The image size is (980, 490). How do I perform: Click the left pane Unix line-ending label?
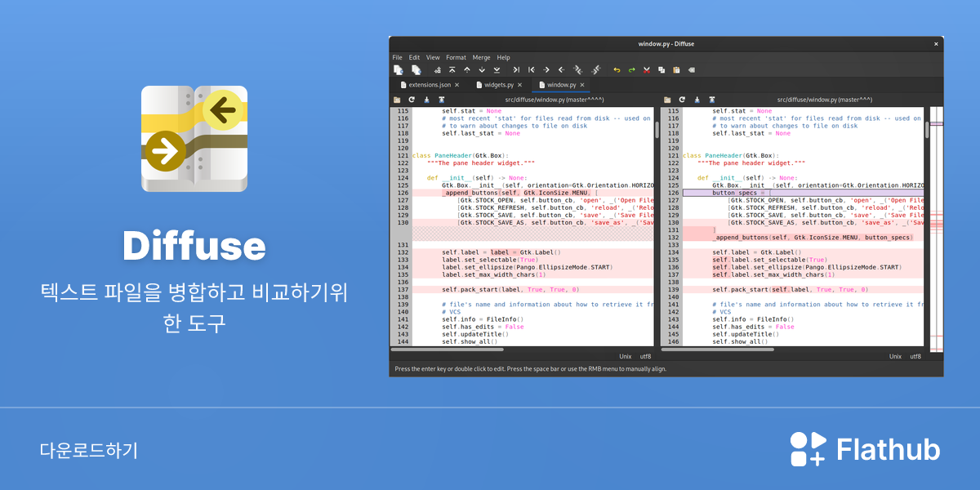pos(626,356)
